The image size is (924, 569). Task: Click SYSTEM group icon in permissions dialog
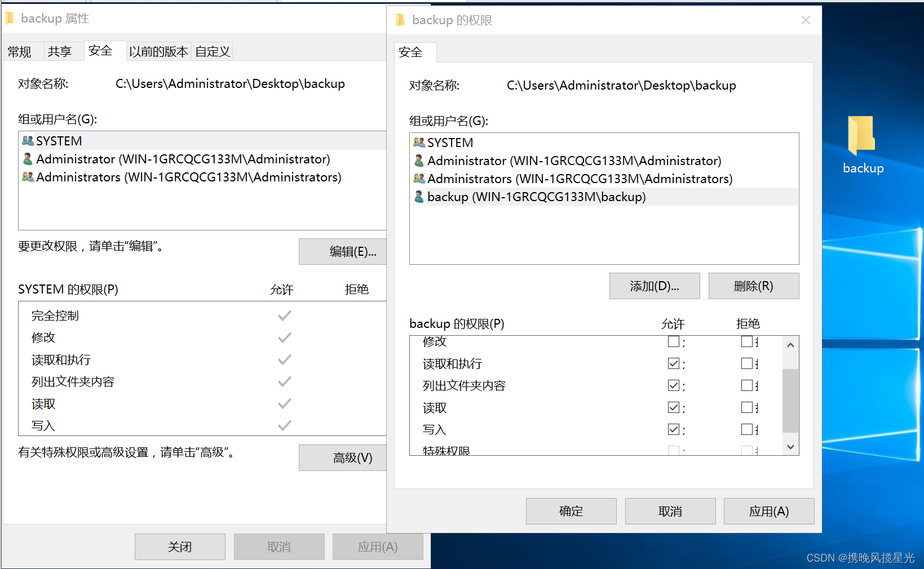(x=419, y=143)
